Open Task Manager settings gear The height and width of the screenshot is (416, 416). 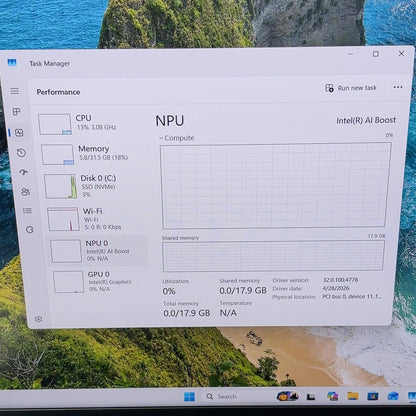38,319
